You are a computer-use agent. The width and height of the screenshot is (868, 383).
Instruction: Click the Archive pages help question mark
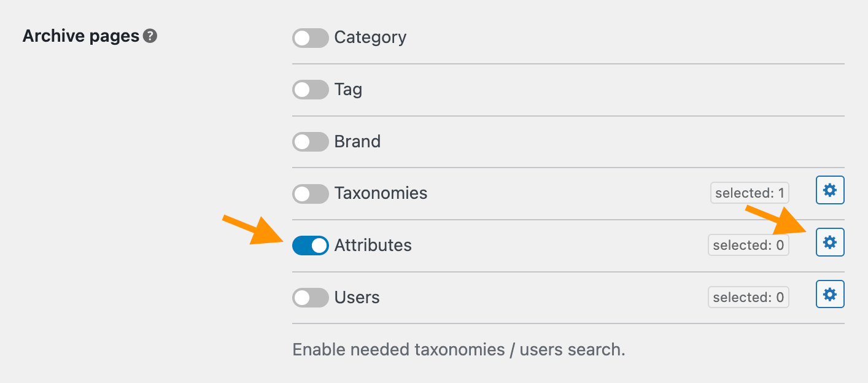click(150, 37)
